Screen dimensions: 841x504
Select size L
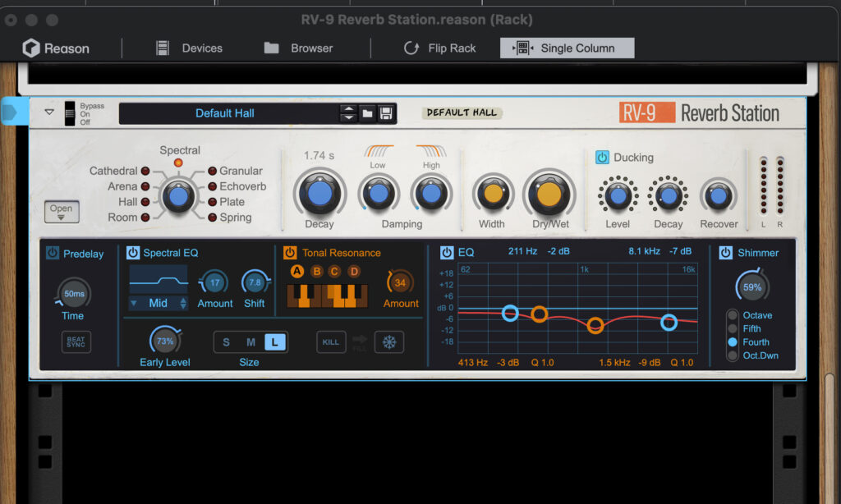[274, 342]
